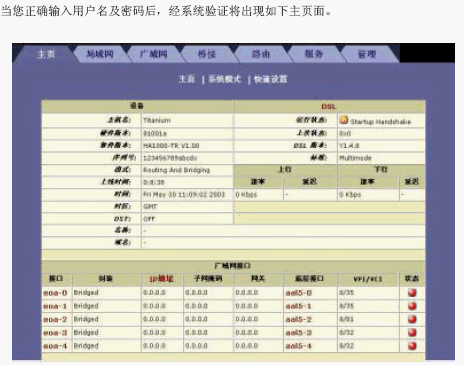The height and width of the screenshot is (365, 464).
Task: Select Bridged encapsulation in eoa-3 row
Action: [86, 333]
